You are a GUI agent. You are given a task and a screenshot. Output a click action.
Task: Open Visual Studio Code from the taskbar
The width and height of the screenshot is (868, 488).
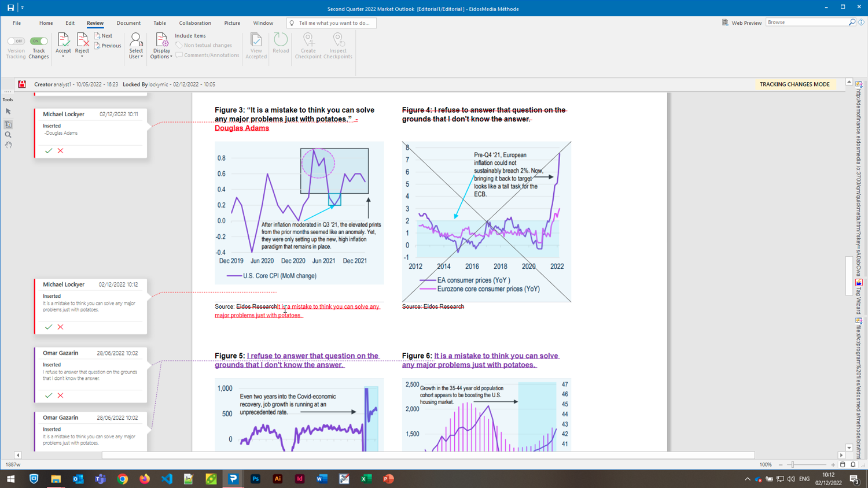click(167, 479)
